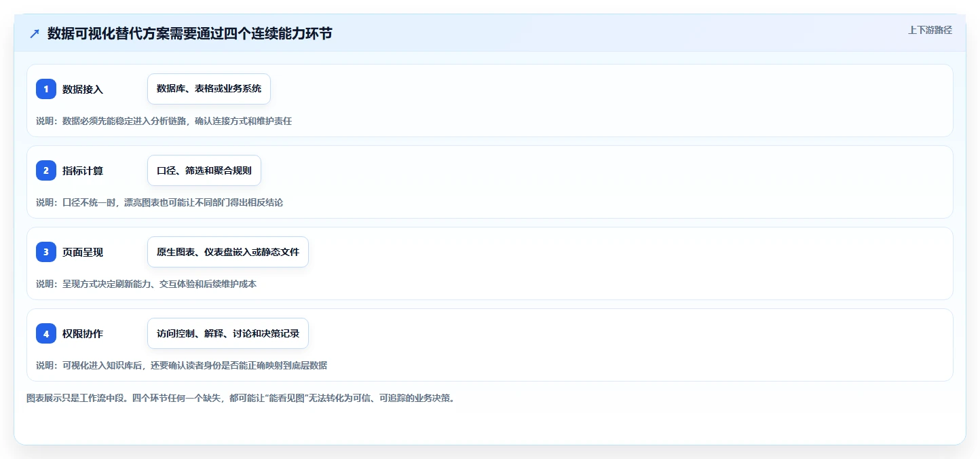
Task: Click the 上下游路径 label in header
Action: click(x=930, y=30)
